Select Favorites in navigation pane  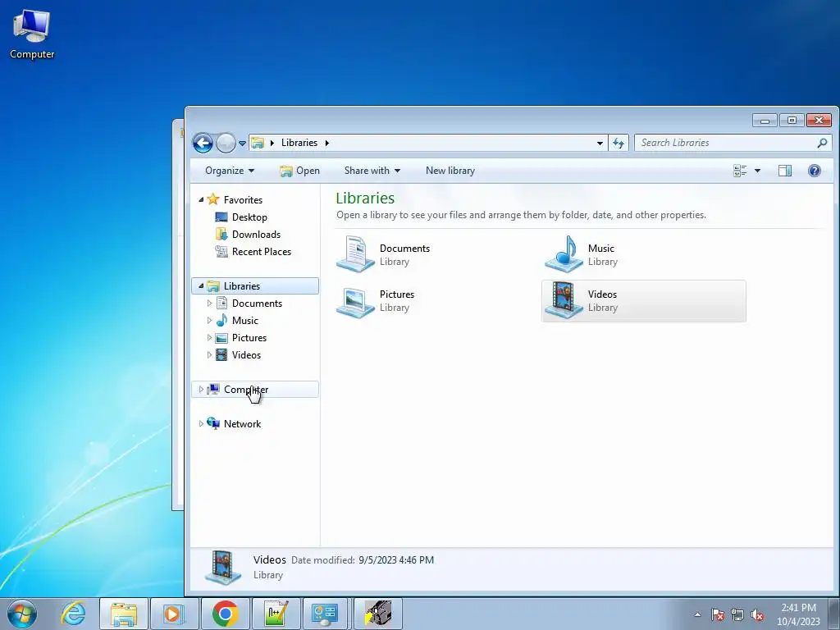click(x=243, y=200)
